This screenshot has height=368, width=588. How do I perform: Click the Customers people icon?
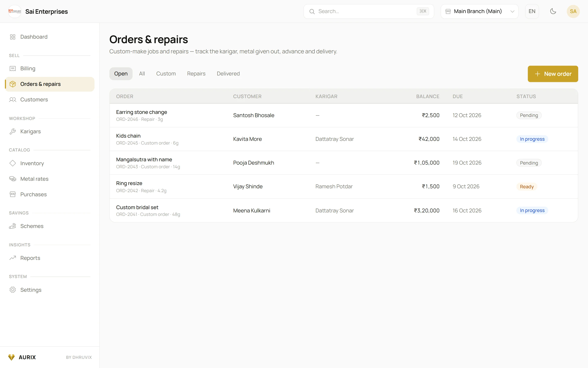pos(13,100)
